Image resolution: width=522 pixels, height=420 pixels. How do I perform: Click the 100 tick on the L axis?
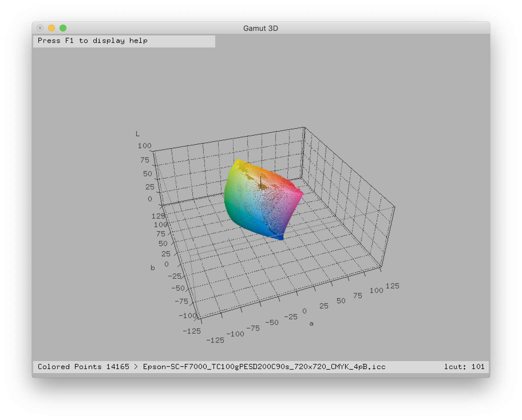[x=145, y=146]
